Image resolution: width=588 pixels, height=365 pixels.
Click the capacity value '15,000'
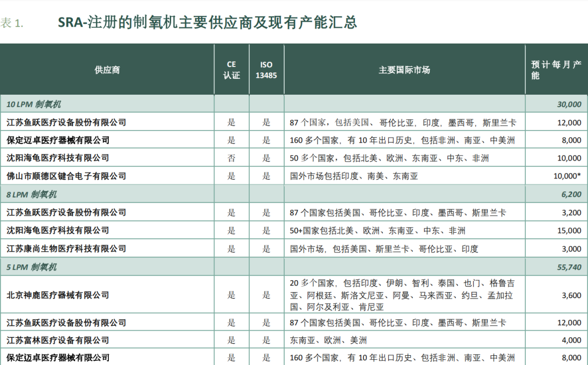tap(569, 230)
